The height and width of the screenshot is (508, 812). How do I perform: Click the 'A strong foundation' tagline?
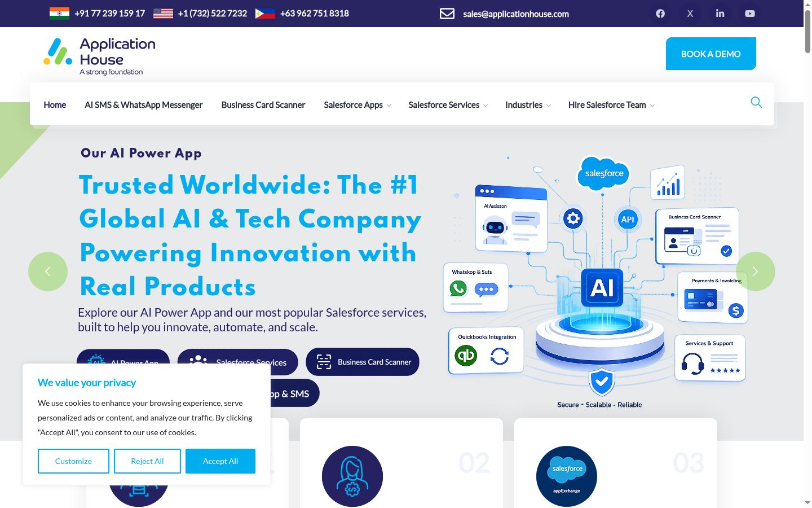111,72
